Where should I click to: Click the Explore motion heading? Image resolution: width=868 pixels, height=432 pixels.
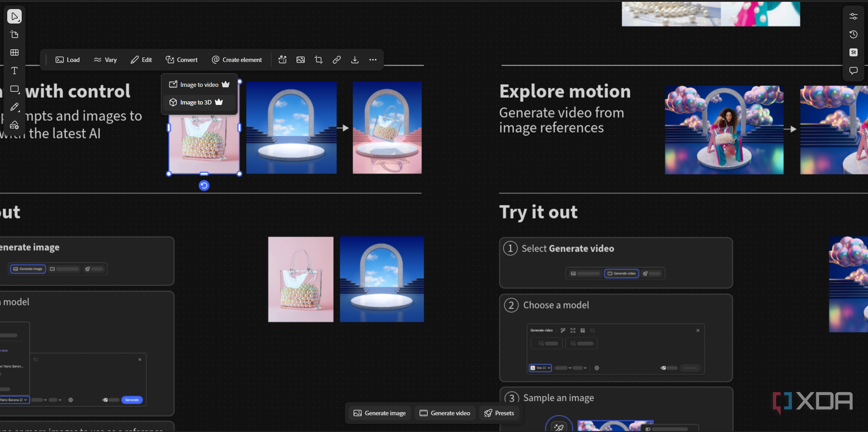[565, 91]
